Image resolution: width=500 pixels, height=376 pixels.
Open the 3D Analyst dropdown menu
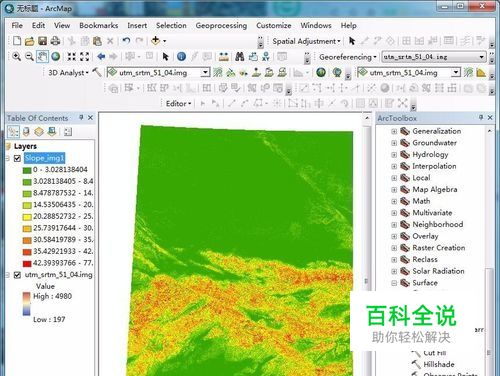tap(68, 73)
